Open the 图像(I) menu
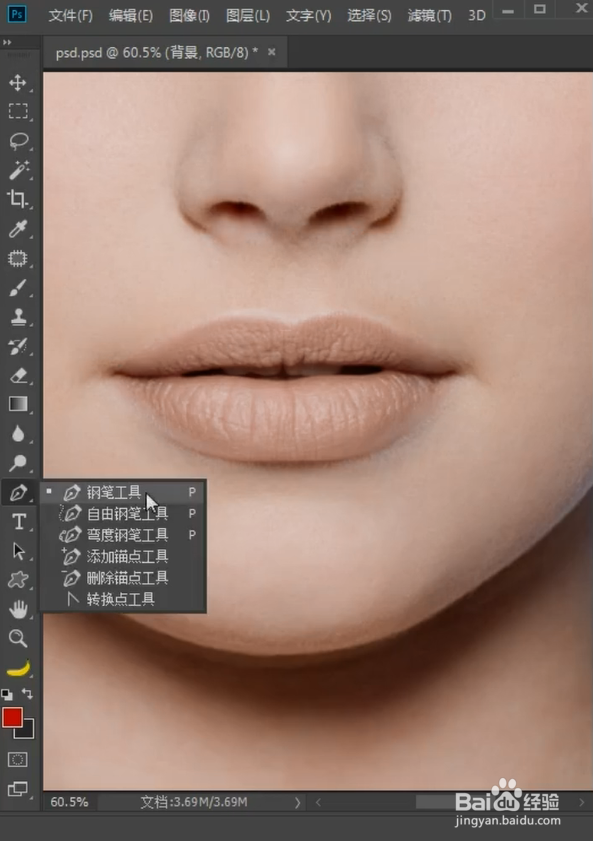 189,16
